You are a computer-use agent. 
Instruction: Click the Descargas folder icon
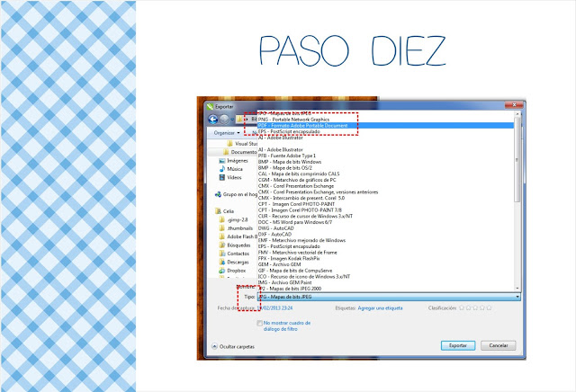coord(222,262)
